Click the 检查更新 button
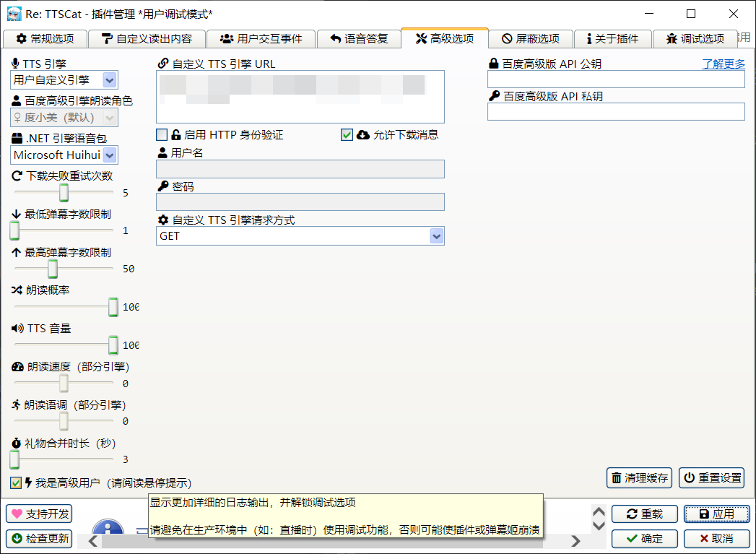The image size is (756, 554). [39, 539]
